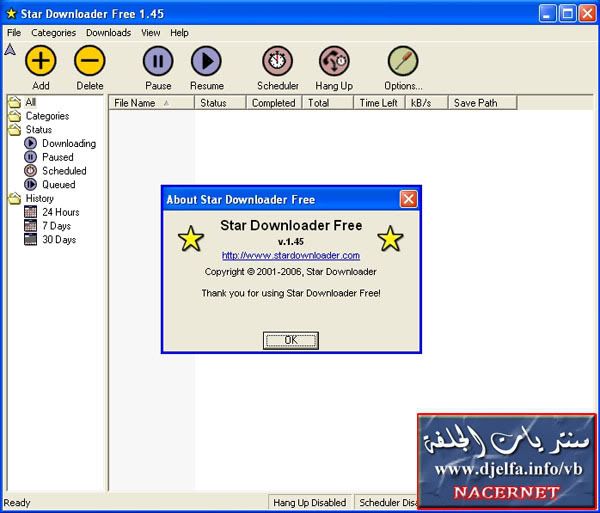Click the Resume toolbar icon
Screen dimensions: 600x513
click(206, 61)
